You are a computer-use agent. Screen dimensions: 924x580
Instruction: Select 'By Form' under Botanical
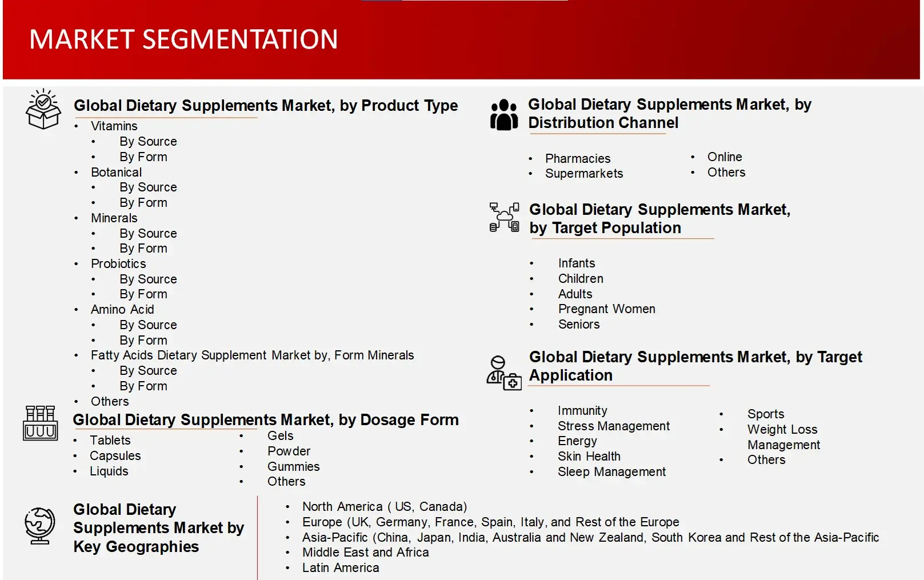point(143,203)
